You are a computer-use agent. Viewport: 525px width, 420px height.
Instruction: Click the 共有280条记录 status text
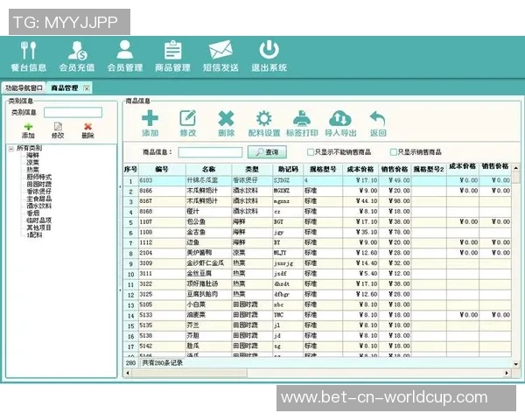(163, 363)
